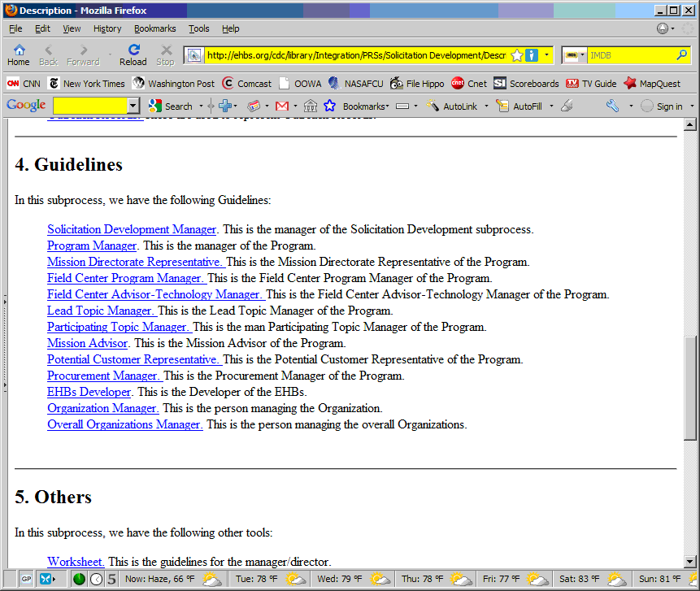The width and height of the screenshot is (700, 591).
Task: Open the History menu
Action: 107,28
